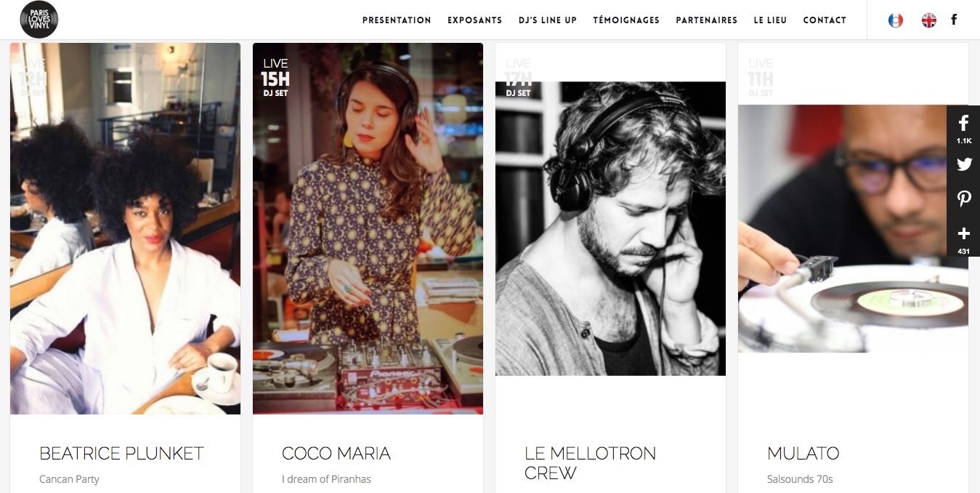980x493 pixels.
Task: Go to Le Lieu page
Action: pyautogui.click(x=770, y=20)
